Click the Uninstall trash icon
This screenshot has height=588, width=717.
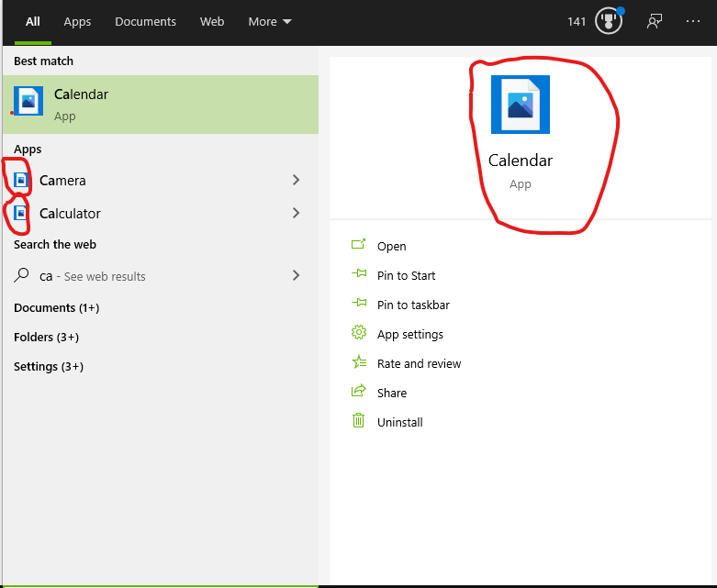tap(358, 420)
